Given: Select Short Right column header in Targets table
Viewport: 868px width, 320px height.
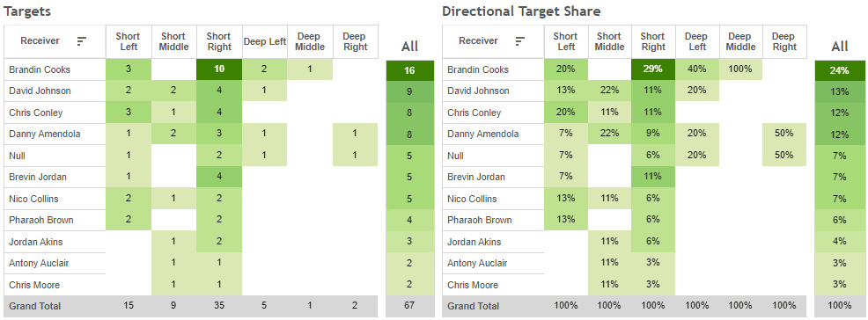Looking at the screenshot, I should tap(219, 41).
